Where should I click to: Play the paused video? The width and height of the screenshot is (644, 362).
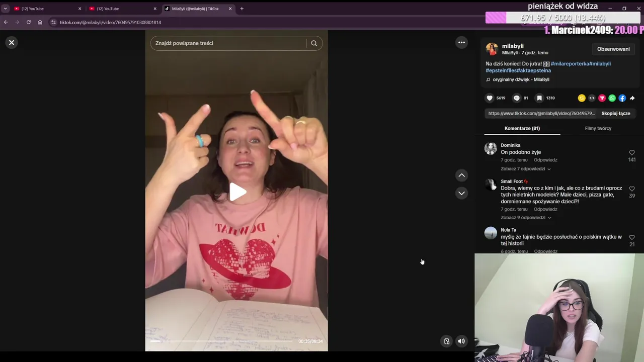(x=237, y=192)
